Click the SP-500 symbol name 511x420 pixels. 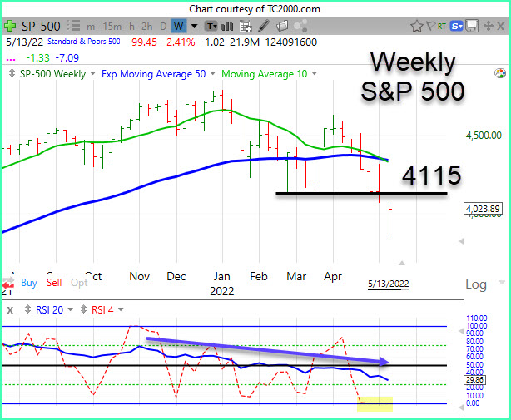point(41,26)
